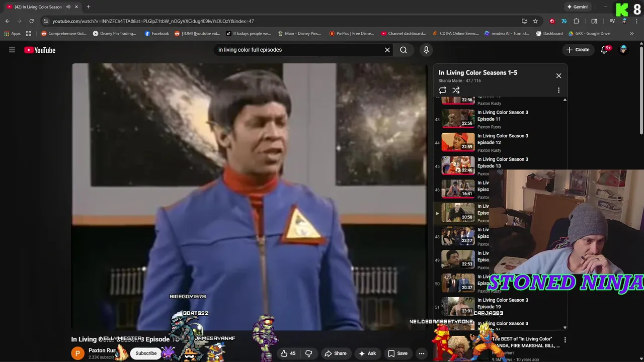The height and width of the screenshot is (362, 644).
Task: Open view site information icon in address bar
Action: coord(46,21)
